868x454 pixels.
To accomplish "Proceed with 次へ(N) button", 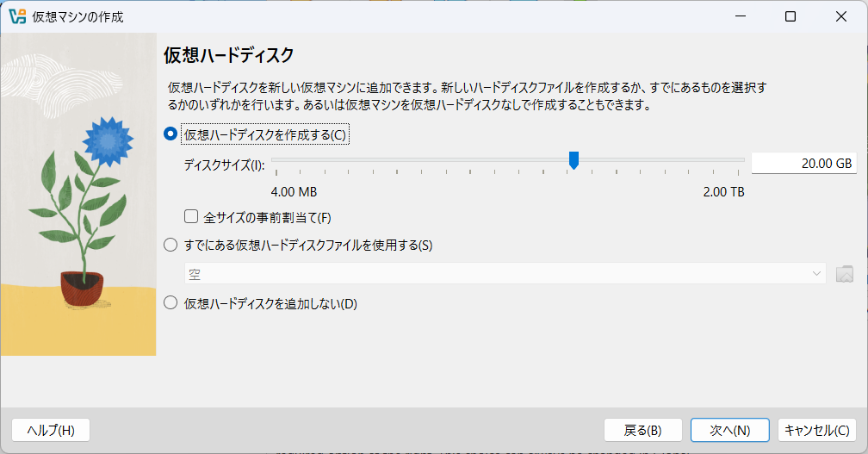I will point(729,430).
